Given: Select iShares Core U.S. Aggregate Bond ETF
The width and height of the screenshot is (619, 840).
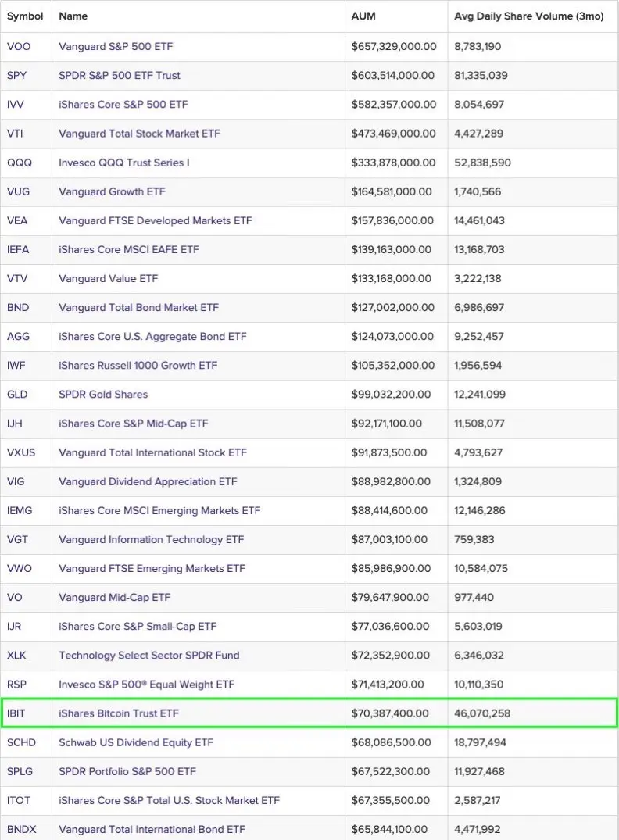Looking at the screenshot, I should [x=152, y=336].
